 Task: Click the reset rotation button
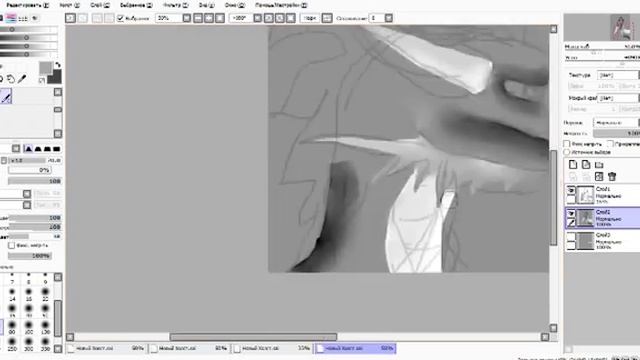[x=291, y=18]
